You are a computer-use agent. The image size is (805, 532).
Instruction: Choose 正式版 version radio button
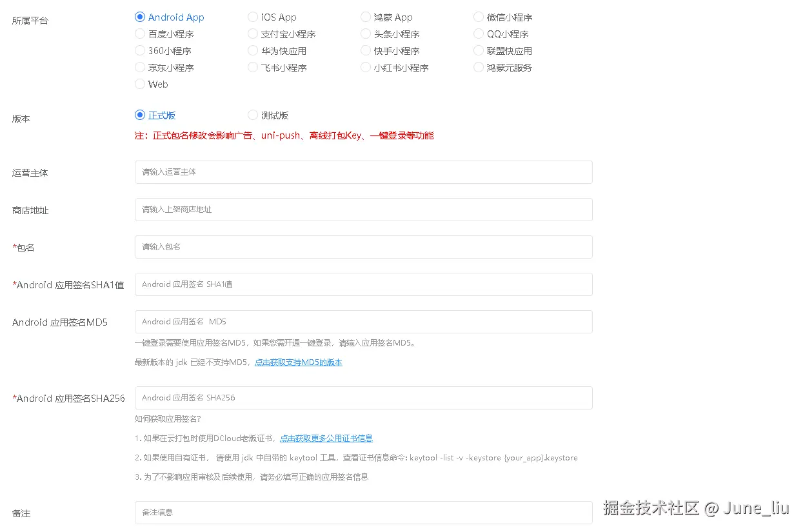(140, 115)
